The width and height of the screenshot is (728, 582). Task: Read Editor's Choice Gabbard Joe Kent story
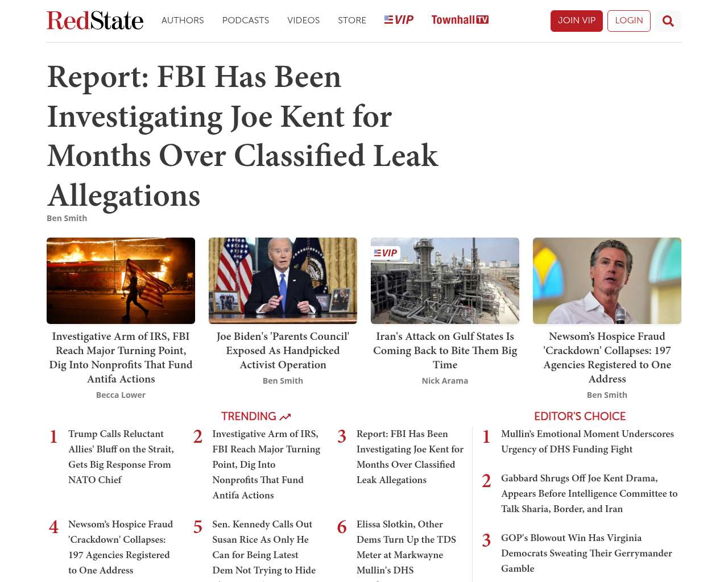589,493
